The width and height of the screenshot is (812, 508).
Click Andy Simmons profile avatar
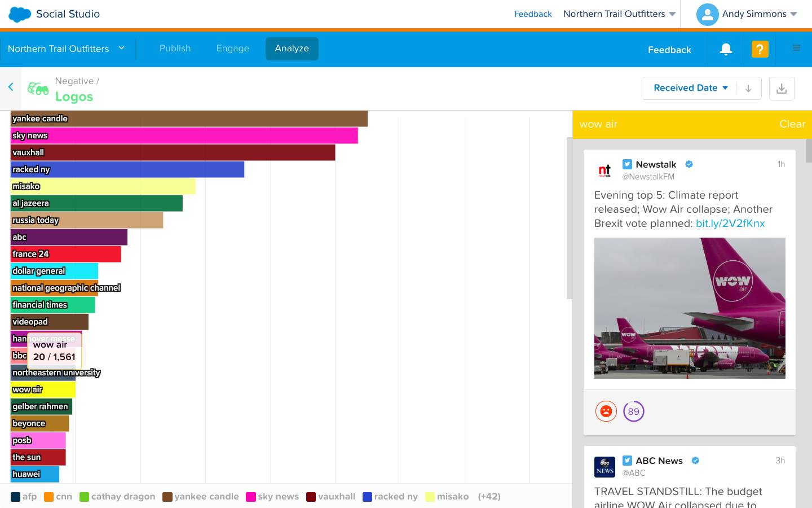click(x=707, y=15)
